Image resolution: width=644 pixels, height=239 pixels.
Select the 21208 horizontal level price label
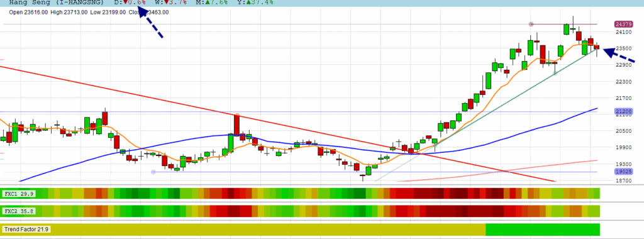point(623,111)
